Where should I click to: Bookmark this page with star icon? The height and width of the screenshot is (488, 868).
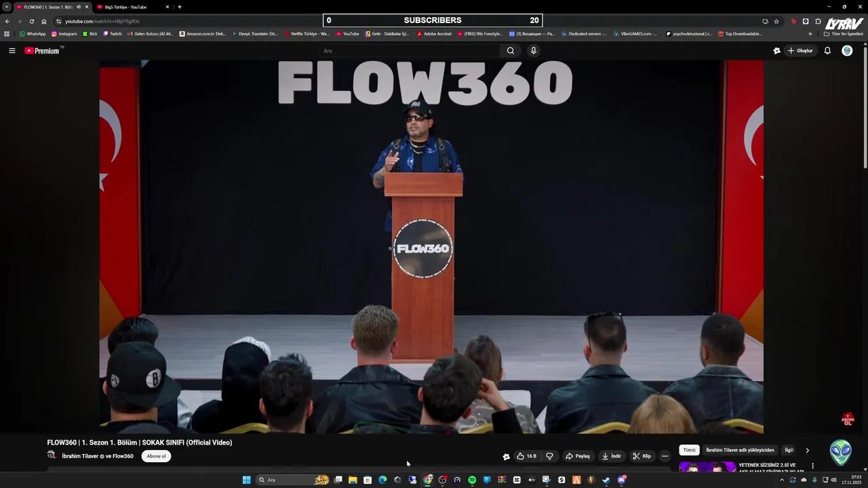click(x=776, y=21)
